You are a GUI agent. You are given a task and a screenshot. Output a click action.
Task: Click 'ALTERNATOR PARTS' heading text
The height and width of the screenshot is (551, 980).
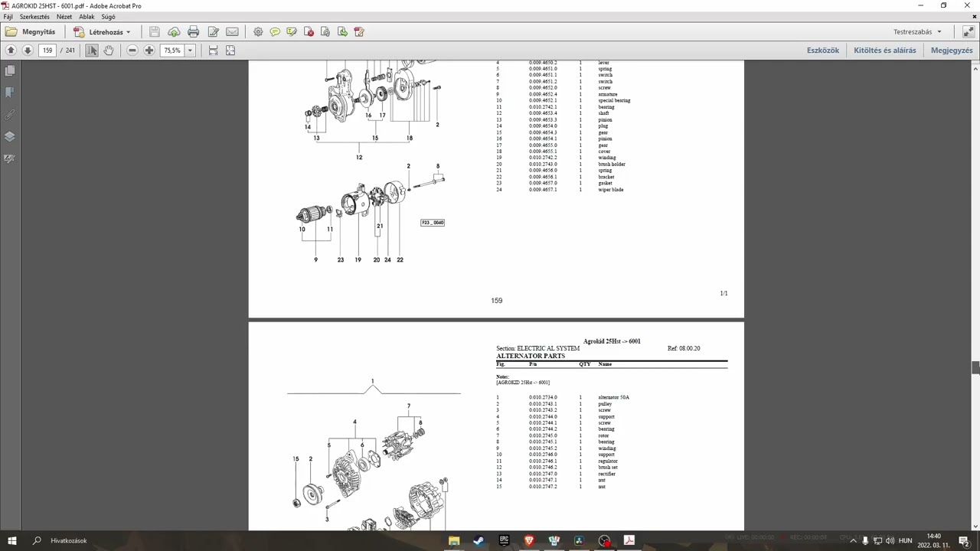[531, 356]
